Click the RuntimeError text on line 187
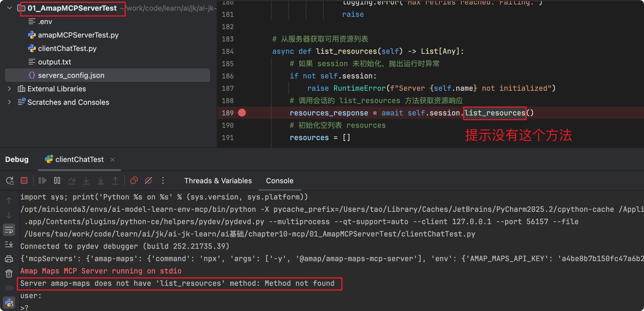Viewport: 644px width, 311px height. (x=360, y=88)
